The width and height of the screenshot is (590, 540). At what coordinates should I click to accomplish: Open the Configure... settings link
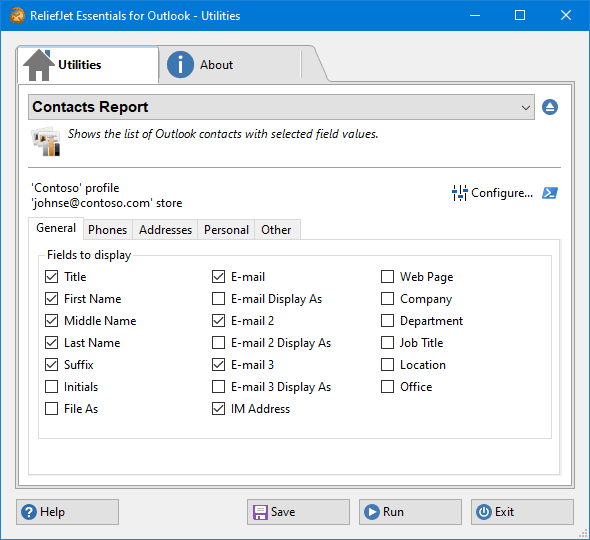(502, 193)
